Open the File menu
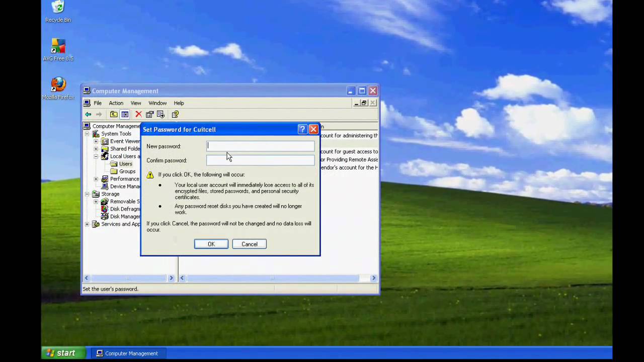 tap(98, 103)
